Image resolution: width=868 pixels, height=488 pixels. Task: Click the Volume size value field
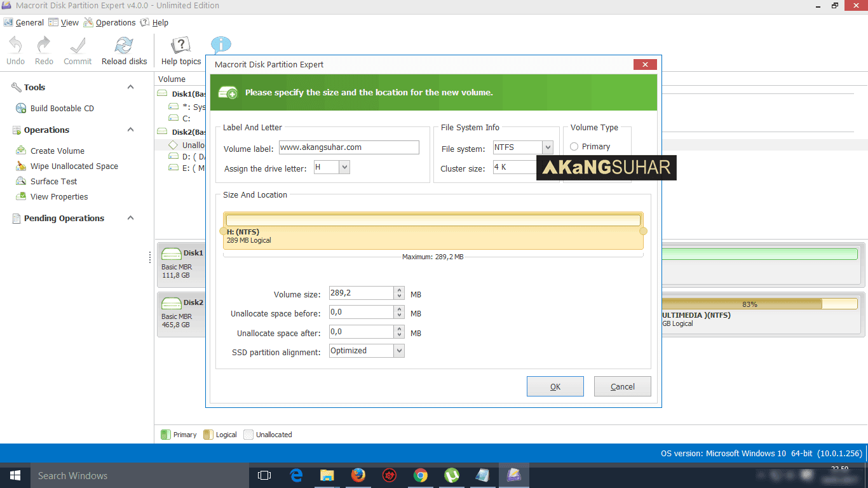click(362, 293)
